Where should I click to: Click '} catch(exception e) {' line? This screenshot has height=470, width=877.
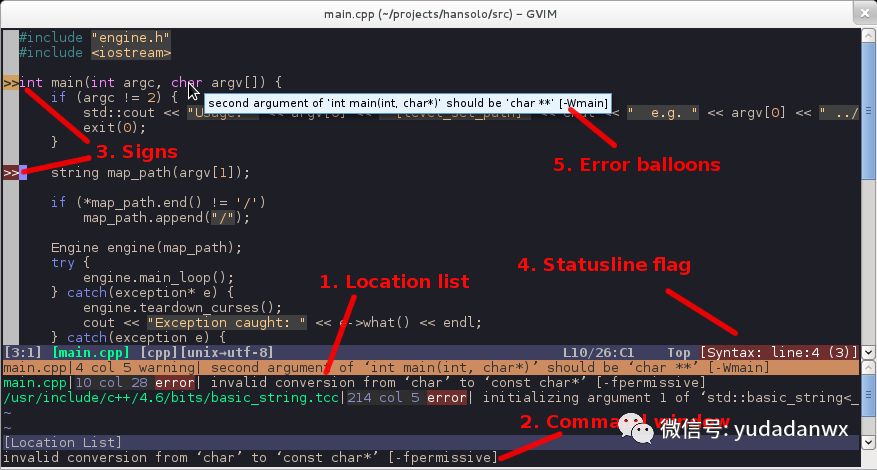point(138,338)
